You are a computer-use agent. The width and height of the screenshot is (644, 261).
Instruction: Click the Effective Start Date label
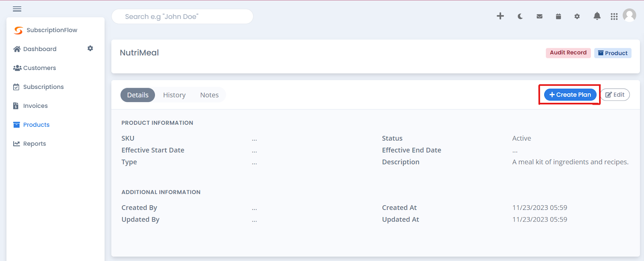(x=153, y=150)
